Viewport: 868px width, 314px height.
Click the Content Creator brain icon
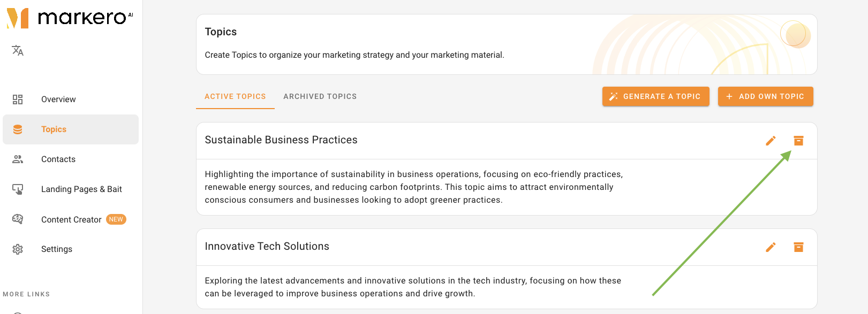(18, 219)
